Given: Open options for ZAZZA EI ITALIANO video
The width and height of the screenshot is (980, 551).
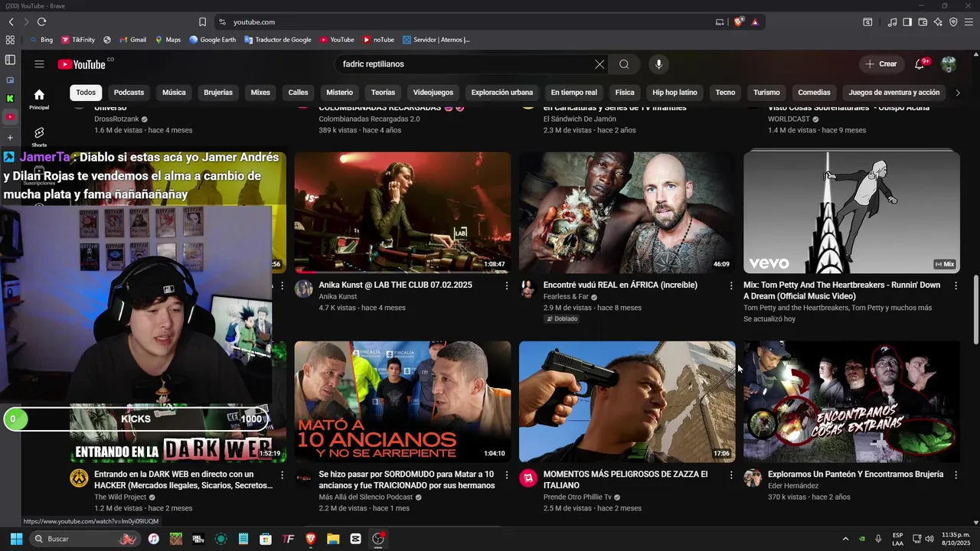Looking at the screenshot, I should coord(730,475).
